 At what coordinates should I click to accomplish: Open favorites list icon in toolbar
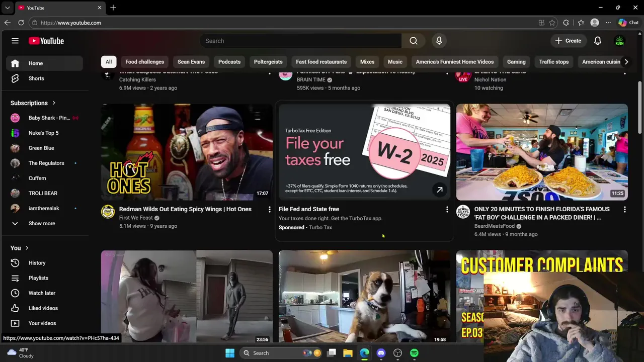(581, 23)
